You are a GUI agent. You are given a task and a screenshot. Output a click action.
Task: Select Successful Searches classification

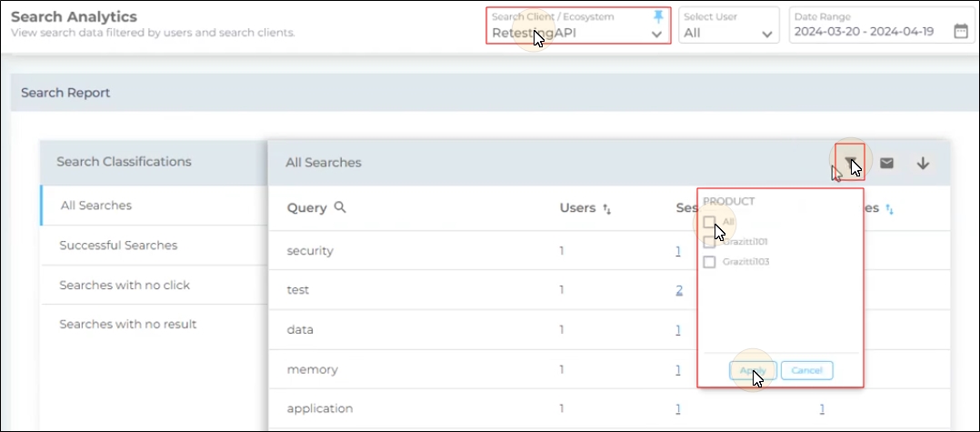pos(118,246)
